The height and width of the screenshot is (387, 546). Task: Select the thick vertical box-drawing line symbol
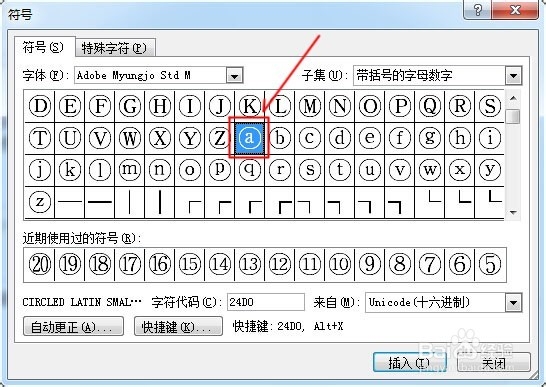[x=160, y=202]
